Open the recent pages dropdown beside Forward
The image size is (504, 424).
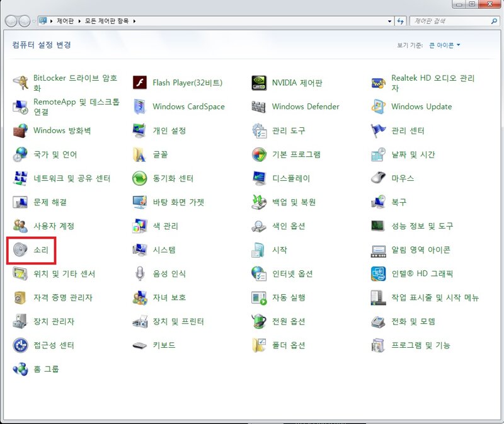click(x=34, y=21)
